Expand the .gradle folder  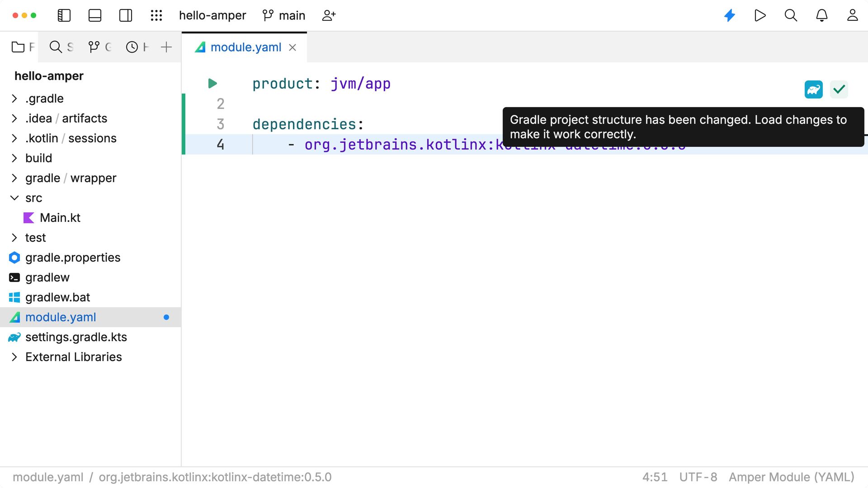coord(14,99)
